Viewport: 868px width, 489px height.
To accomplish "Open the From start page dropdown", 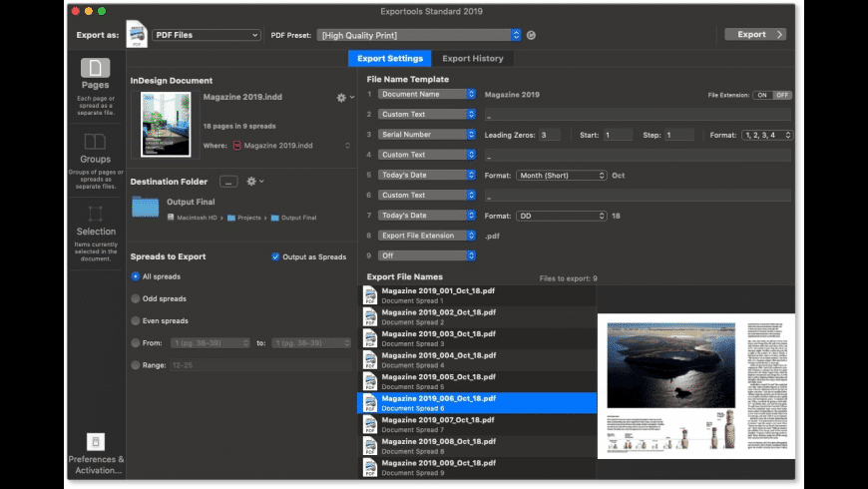I will coord(211,342).
